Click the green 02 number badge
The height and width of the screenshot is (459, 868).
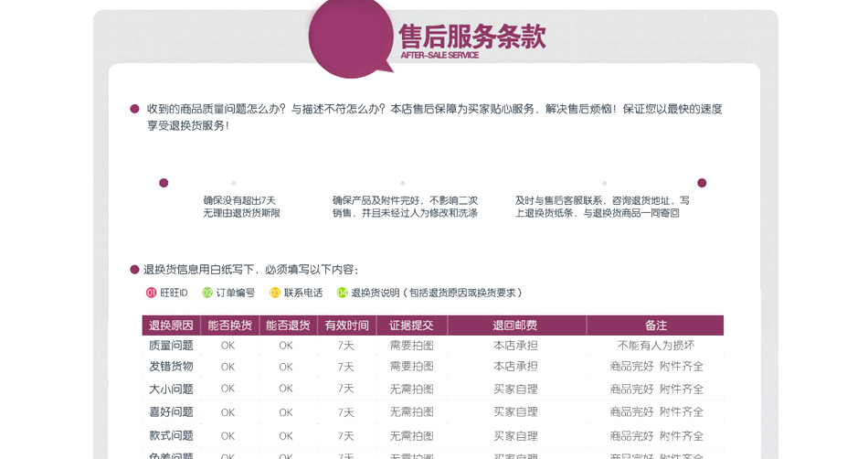207,293
